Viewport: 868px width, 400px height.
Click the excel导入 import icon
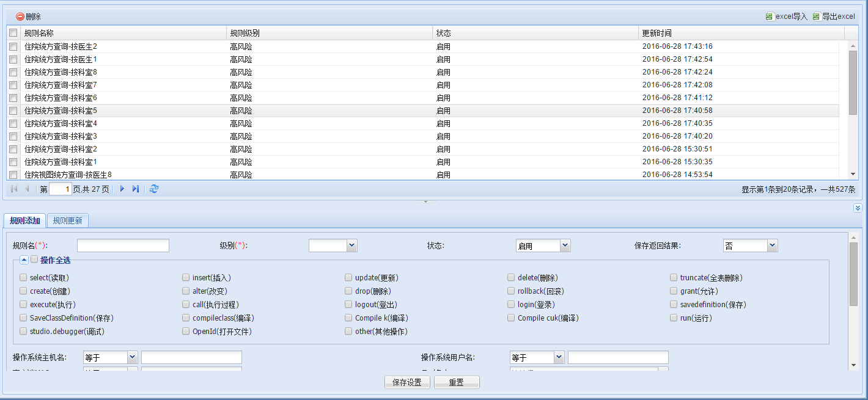(x=769, y=17)
